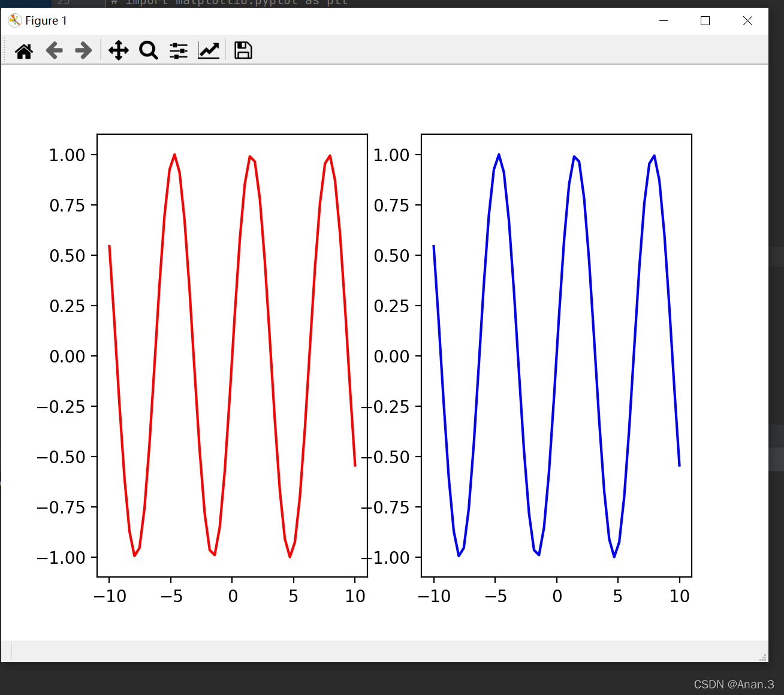The width and height of the screenshot is (784, 695).
Task: Click the 10 x-axis label on right plot
Action: [x=680, y=596]
